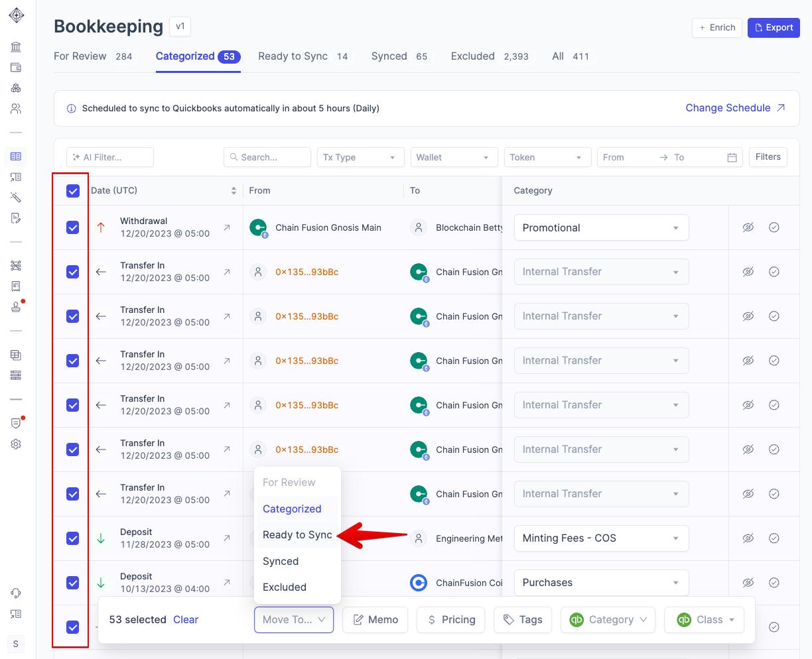Image resolution: width=812 pixels, height=659 pixels.
Task: Click the approve checkmark icon on the Promotional row
Action: [774, 227]
